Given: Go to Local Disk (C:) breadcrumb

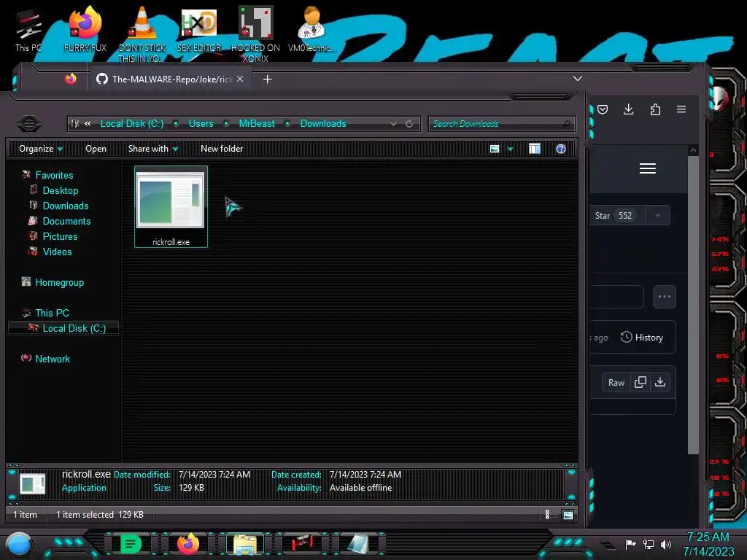Looking at the screenshot, I should (132, 124).
